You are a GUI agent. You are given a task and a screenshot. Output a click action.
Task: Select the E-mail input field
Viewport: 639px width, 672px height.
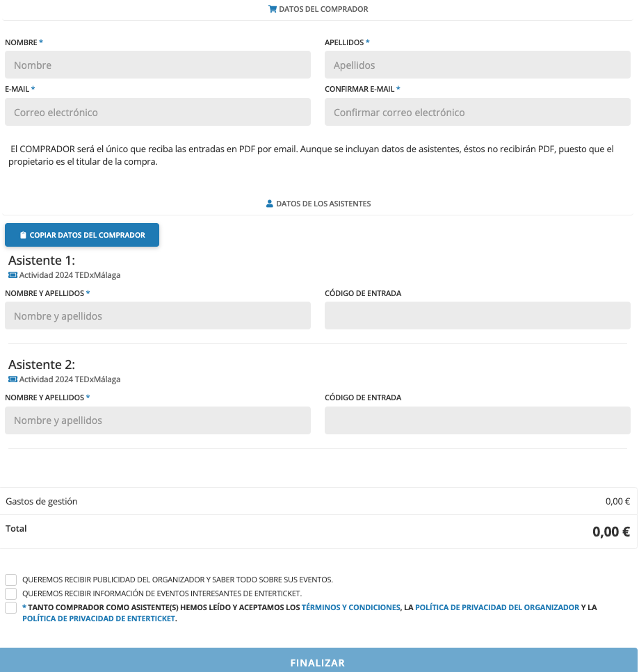pos(158,113)
